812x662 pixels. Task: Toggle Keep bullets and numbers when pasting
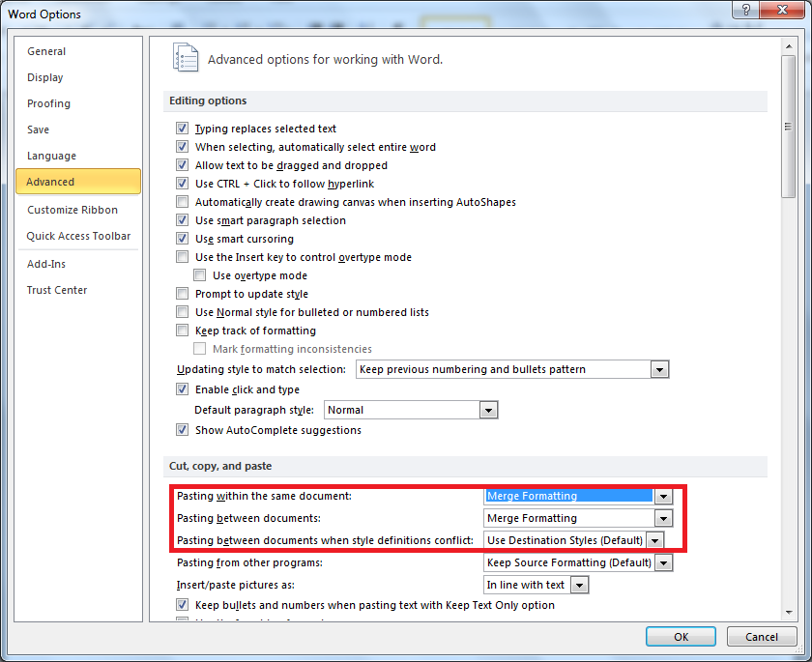[183, 605]
